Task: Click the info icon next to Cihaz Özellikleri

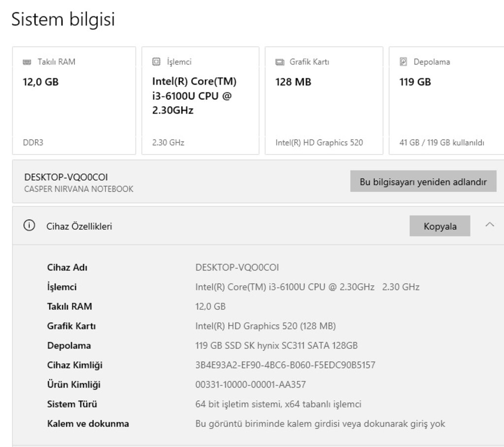Action: pos(29,225)
